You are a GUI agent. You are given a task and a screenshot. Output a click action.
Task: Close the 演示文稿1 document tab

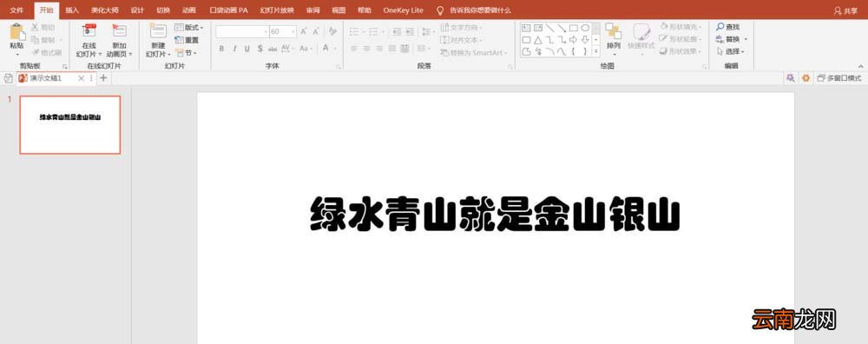pos(81,78)
